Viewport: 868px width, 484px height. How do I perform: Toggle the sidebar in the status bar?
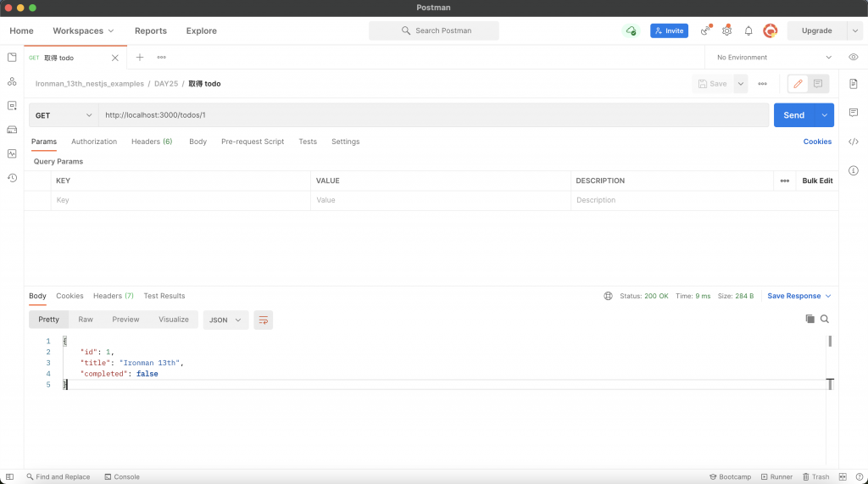tap(9, 477)
